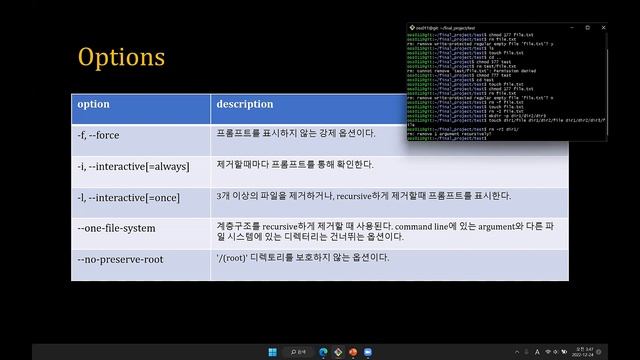Switch to PowerPoint taskbar icon
The image size is (640, 360).
point(353,352)
